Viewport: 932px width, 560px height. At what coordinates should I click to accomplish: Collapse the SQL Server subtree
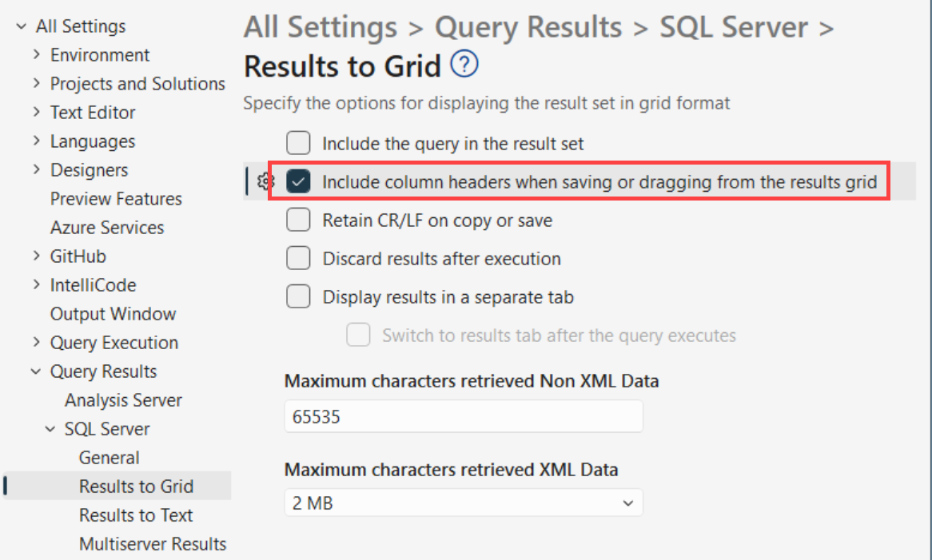pos(51,428)
